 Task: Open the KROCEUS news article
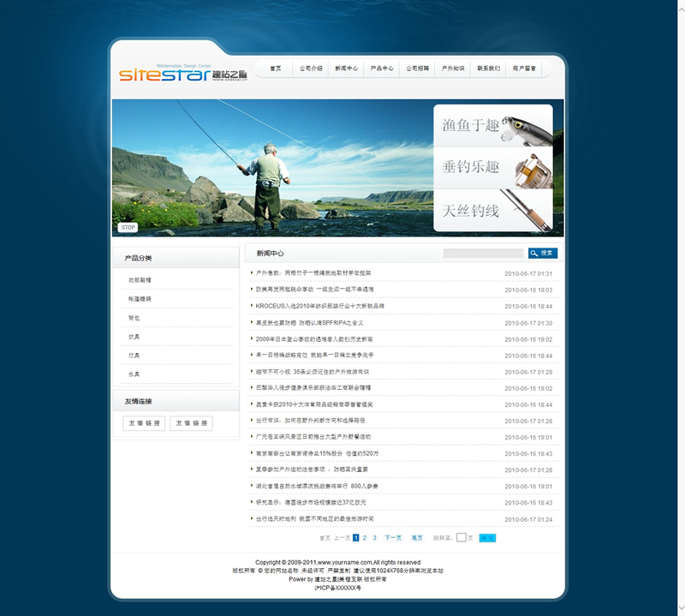pyautogui.click(x=320, y=306)
